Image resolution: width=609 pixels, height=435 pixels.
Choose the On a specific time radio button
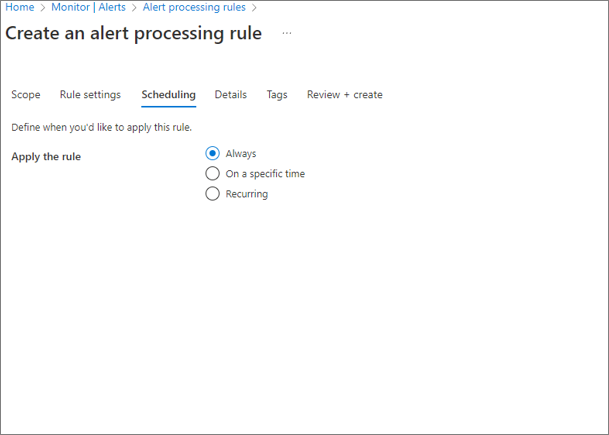[212, 174]
